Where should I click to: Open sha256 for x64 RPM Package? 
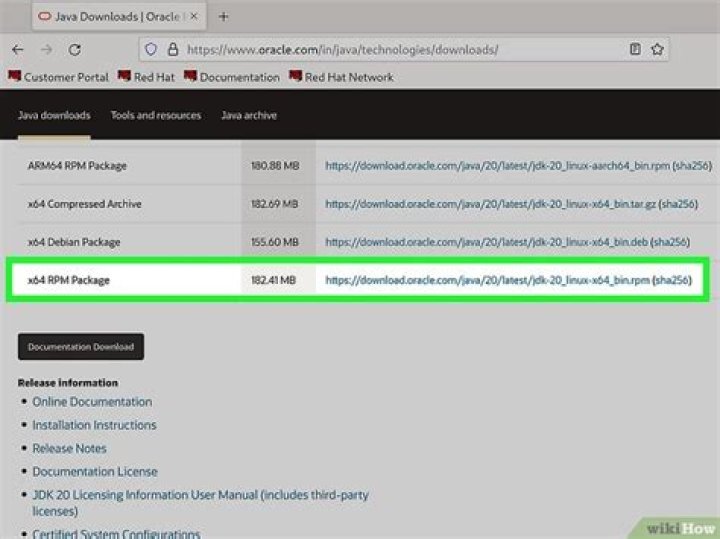tap(672, 280)
